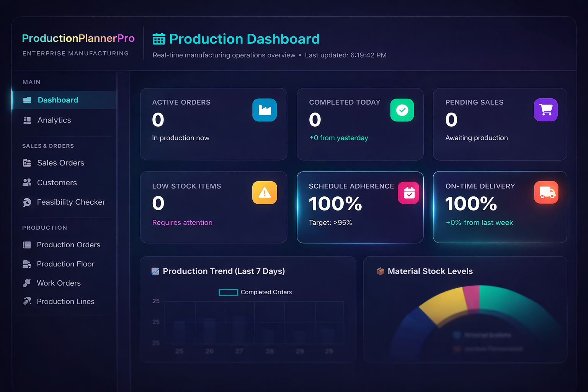Open the Customers page

(57, 183)
